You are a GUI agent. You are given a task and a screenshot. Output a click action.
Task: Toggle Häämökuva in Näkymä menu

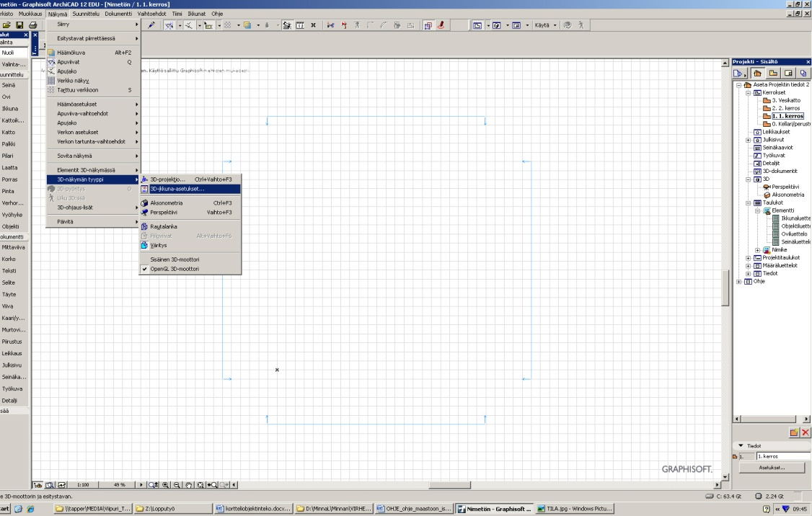(x=93, y=53)
